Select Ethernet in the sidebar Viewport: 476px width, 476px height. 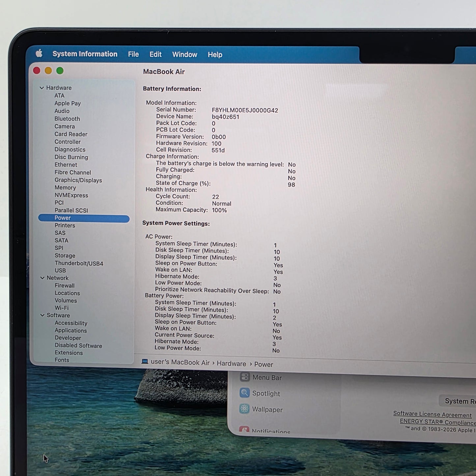point(66,165)
